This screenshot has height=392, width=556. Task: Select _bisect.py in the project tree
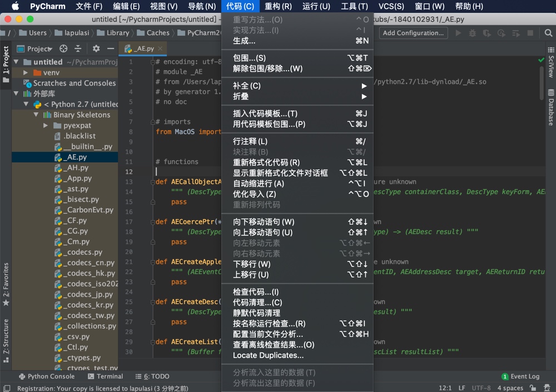point(81,199)
